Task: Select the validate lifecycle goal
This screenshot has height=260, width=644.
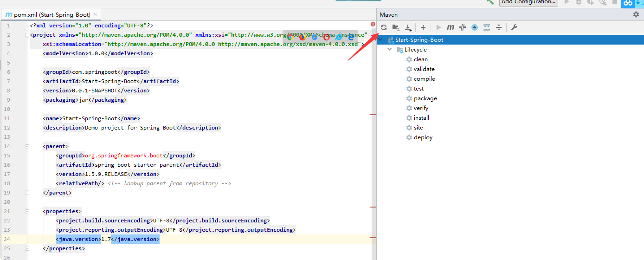Action: tap(424, 69)
